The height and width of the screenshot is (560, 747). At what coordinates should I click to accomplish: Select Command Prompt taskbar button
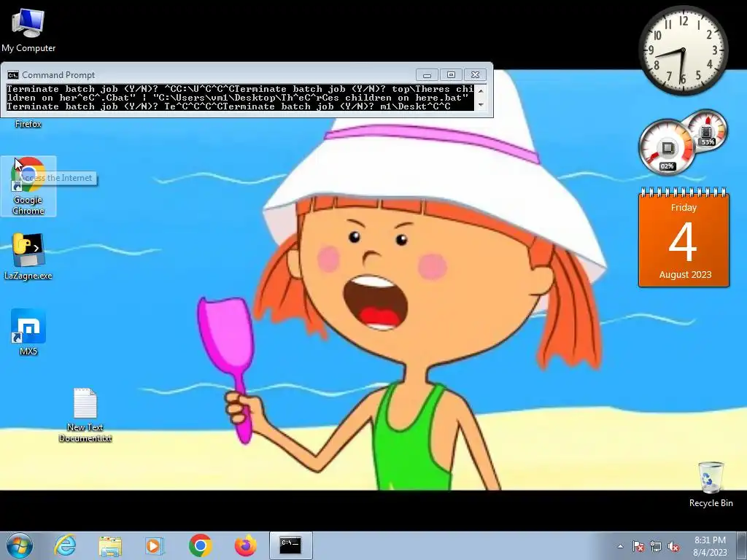coord(290,545)
